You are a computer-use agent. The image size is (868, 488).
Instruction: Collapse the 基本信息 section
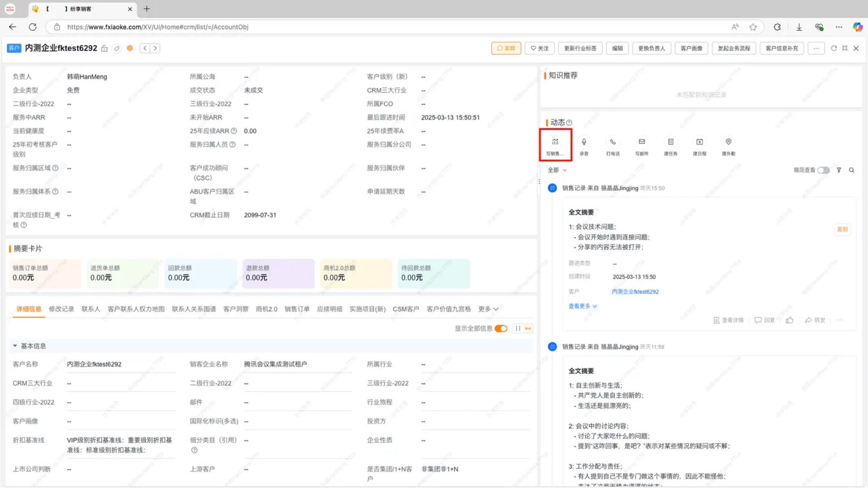(15, 346)
